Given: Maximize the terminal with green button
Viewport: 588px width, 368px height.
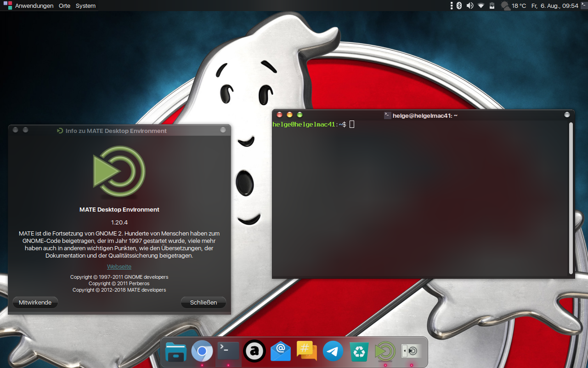Looking at the screenshot, I should tap(300, 115).
